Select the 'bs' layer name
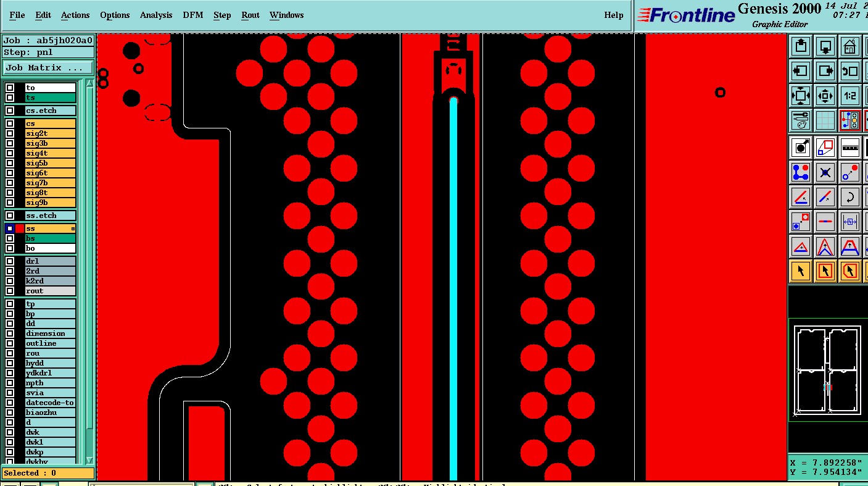 [x=51, y=238]
